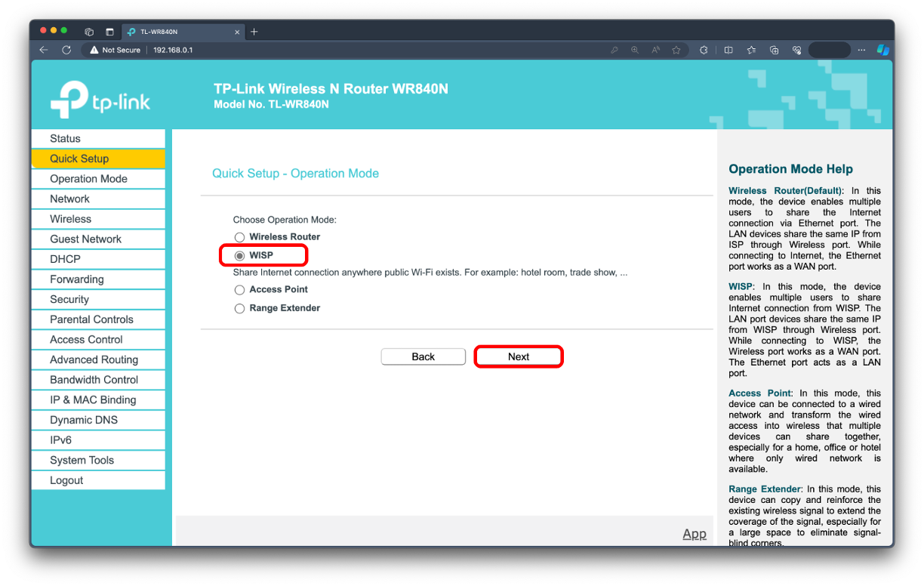Follow the App link at the bottom

(694, 534)
